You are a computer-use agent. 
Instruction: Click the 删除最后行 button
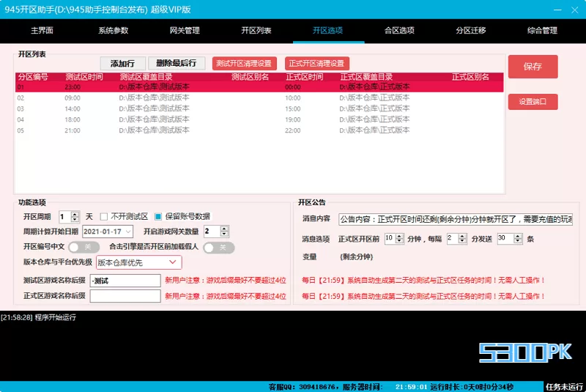click(x=177, y=63)
